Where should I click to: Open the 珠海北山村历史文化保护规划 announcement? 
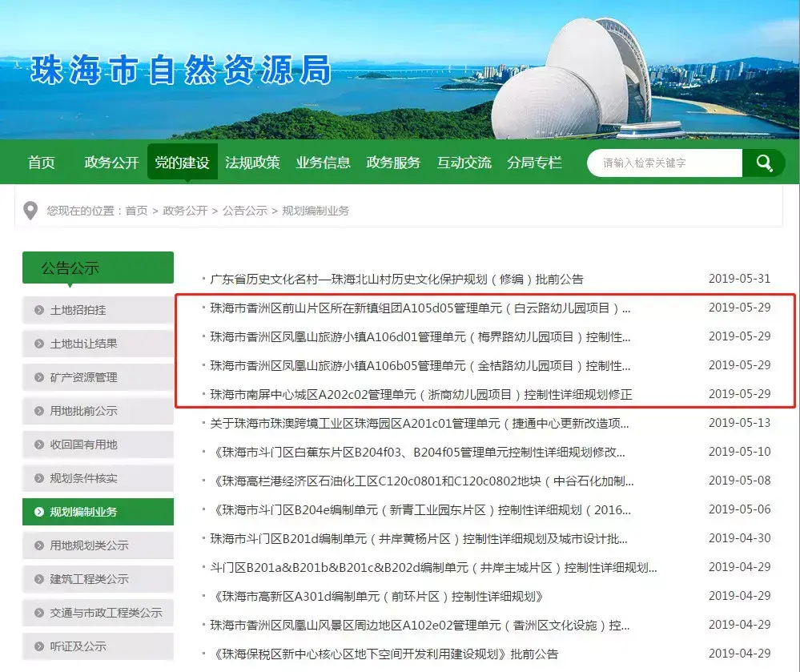[x=396, y=279]
